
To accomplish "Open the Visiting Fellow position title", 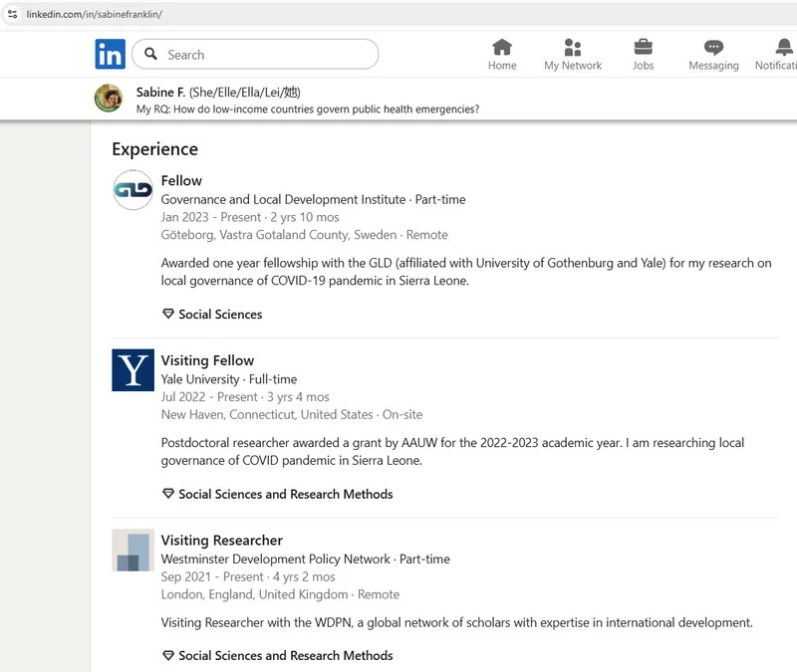I will 207,360.
